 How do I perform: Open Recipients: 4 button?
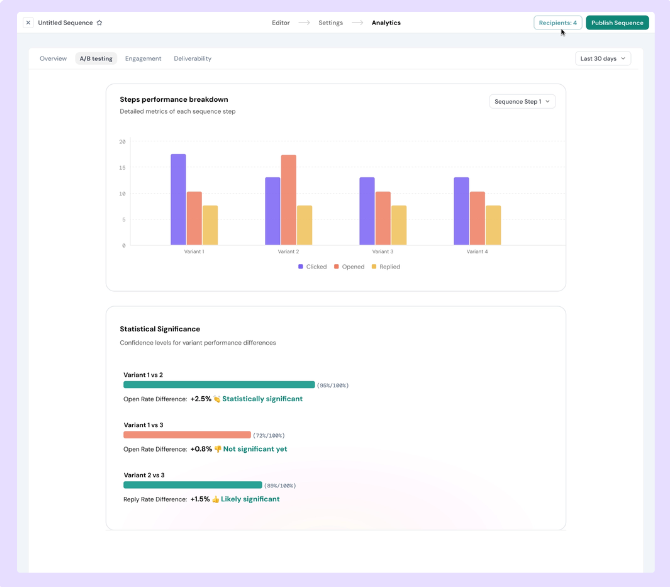558,23
